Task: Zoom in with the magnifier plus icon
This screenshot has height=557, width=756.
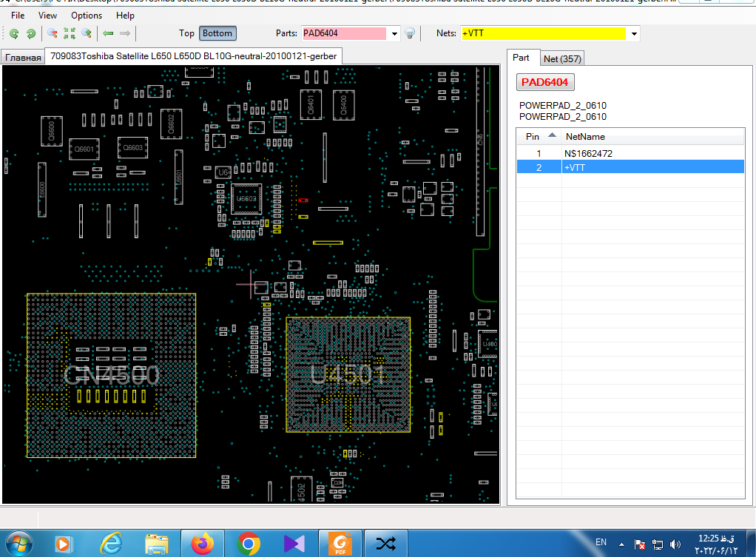Action: (87, 33)
